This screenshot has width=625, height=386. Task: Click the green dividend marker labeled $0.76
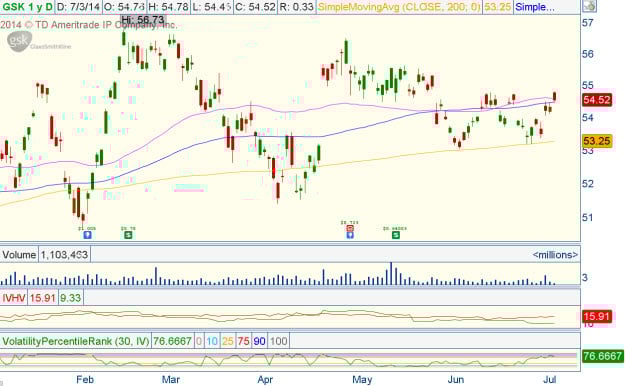pos(128,235)
